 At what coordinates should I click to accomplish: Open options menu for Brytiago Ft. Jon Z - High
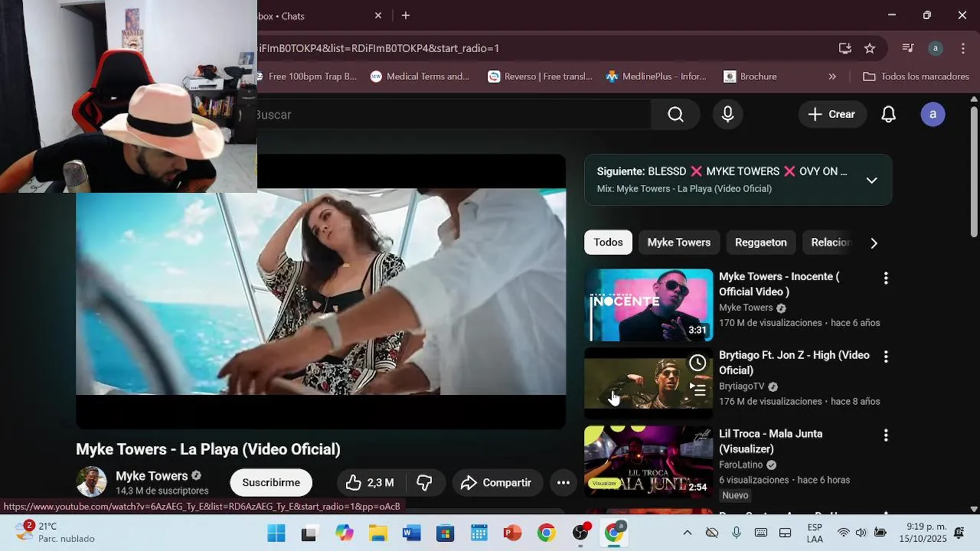point(886,357)
